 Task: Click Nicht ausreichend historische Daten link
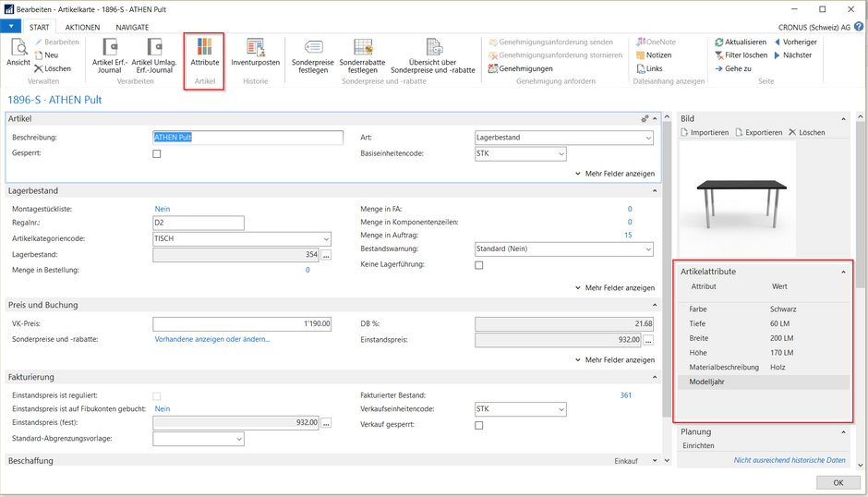tap(790, 460)
